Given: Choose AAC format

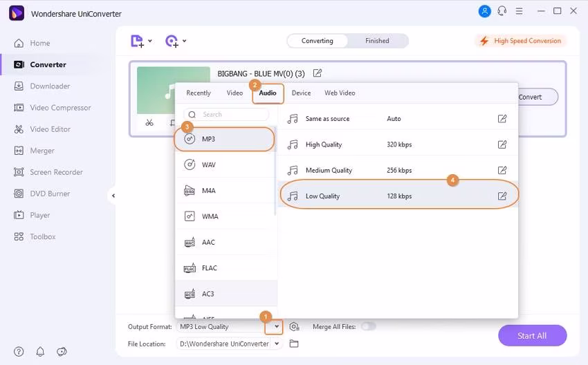Looking at the screenshot, I should pos(225,243).
